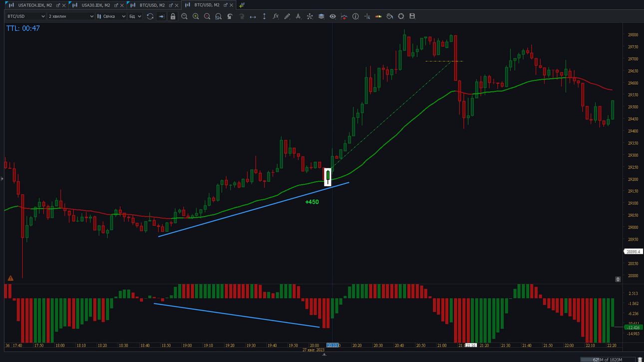Click the bottom panel expand handle
This screenshot has width=644, height=362.
(x=324, y=355)
